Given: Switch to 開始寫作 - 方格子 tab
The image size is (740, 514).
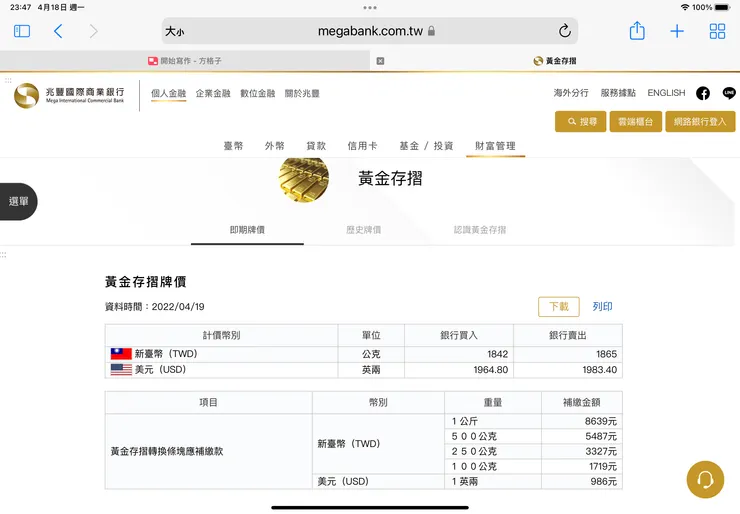Looking at the screenshot, I should 185,61.
